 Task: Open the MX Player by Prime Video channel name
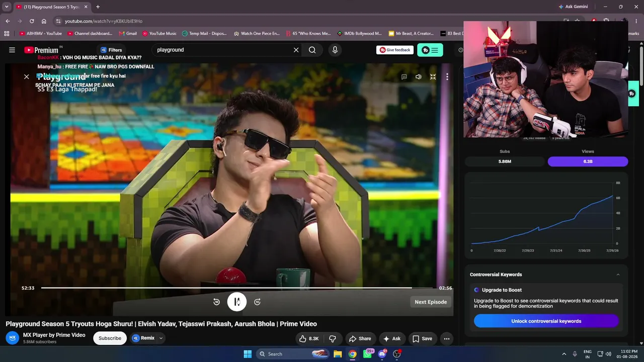(x=54, y=335)
